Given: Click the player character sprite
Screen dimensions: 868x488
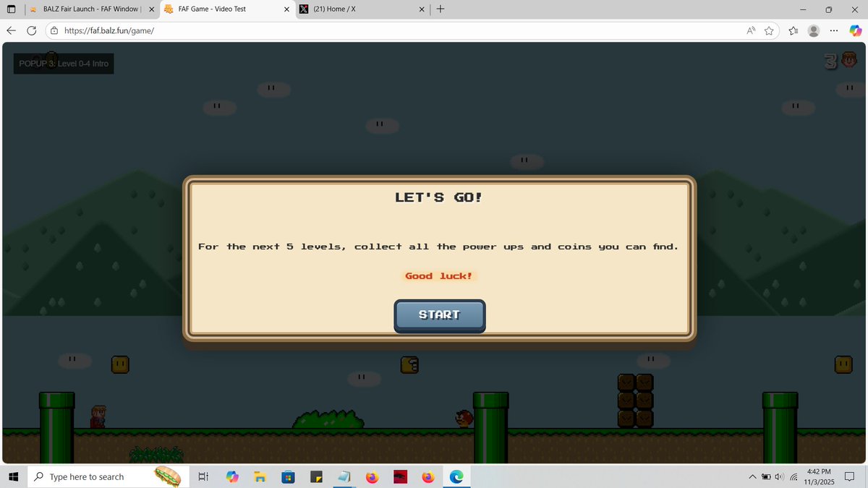Looking at the screenshot, I should 98,416.
